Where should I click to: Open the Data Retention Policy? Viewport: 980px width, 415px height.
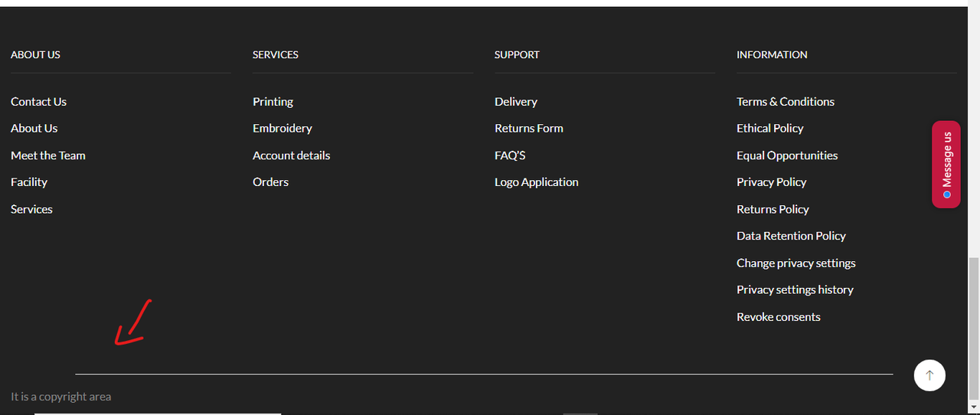[791, 236]
